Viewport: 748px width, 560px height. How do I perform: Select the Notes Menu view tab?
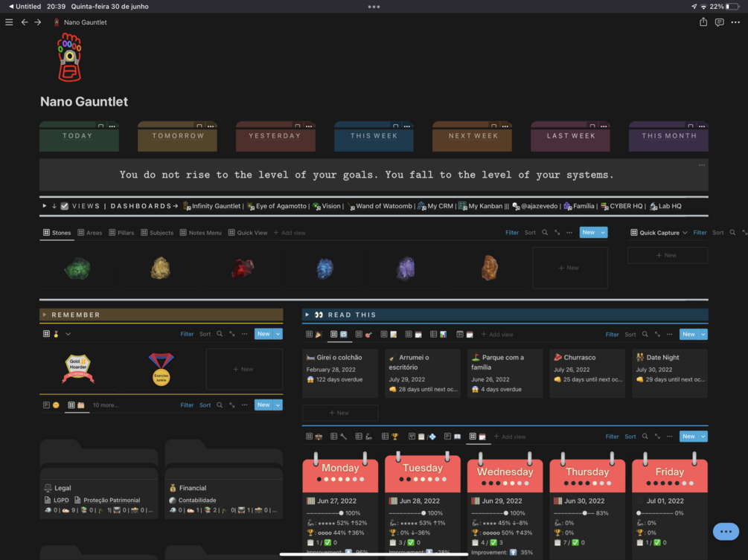pos(200,233)
